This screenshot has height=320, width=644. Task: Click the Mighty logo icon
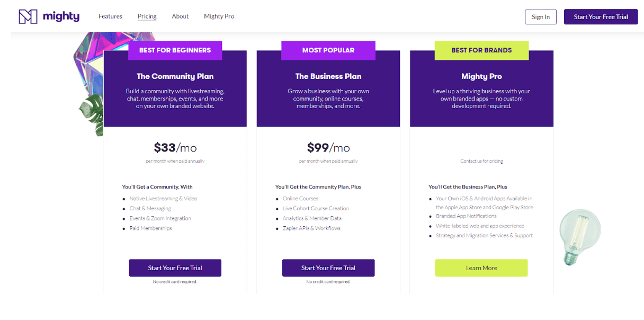[29, 16]
